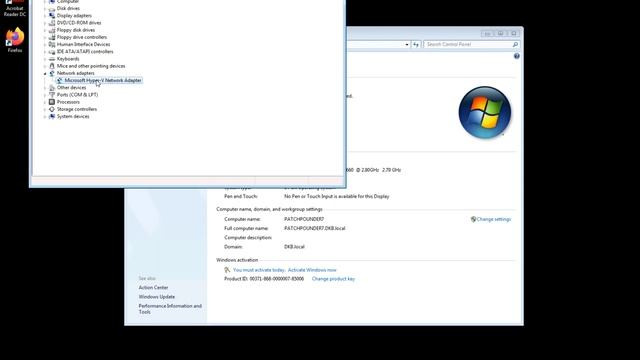Image resolution: width=640 pixels, height=360 pixels.
Task: Click the Display adapters category icon
Action: pos(52,16)
